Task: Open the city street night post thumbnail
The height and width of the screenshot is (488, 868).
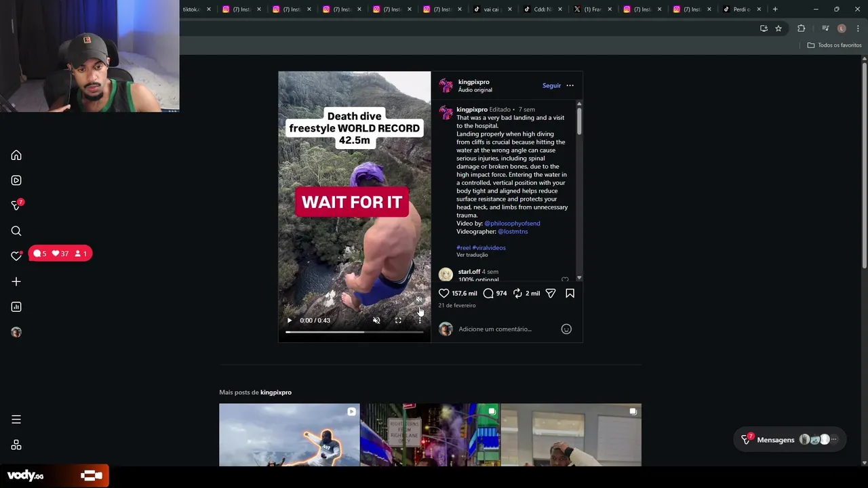Action: [431, 435]
